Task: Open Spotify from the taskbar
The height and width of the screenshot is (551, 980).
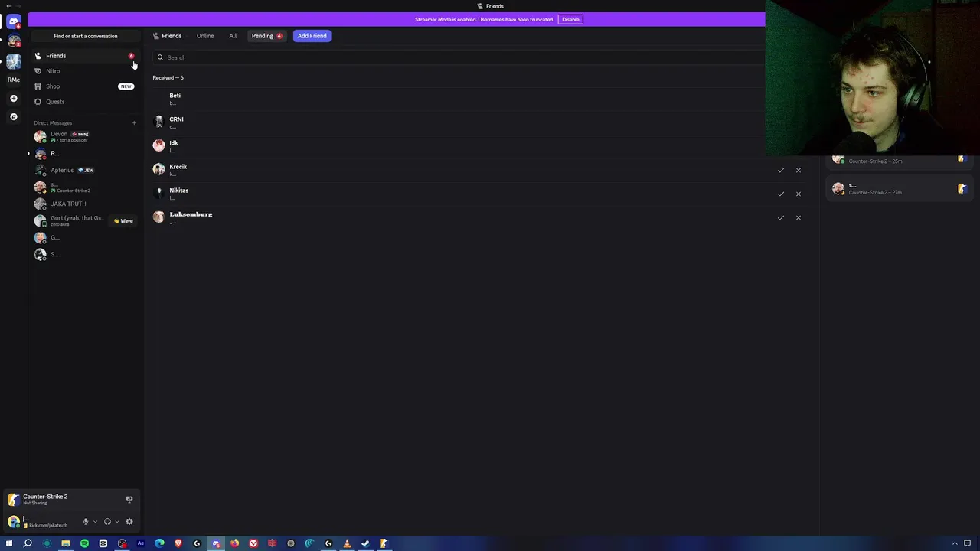Action: click(x=84, y=543)
